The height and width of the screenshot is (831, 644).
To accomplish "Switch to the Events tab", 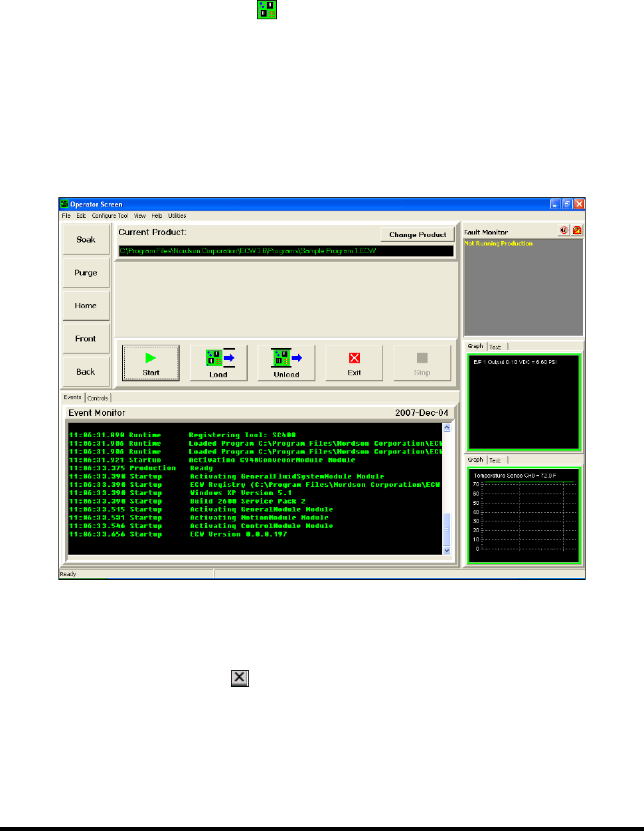I will (x=73, y=397).
